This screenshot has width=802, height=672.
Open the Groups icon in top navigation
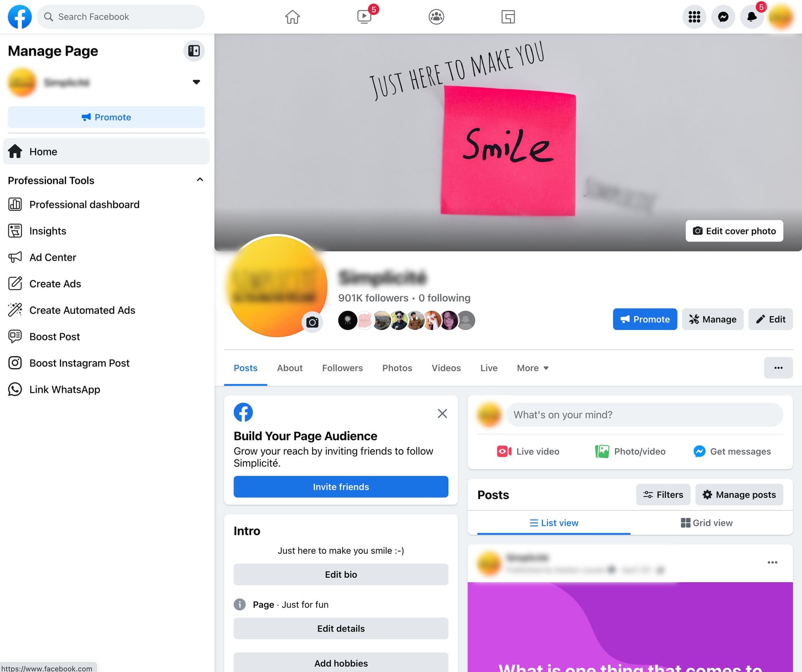[436, 17]
